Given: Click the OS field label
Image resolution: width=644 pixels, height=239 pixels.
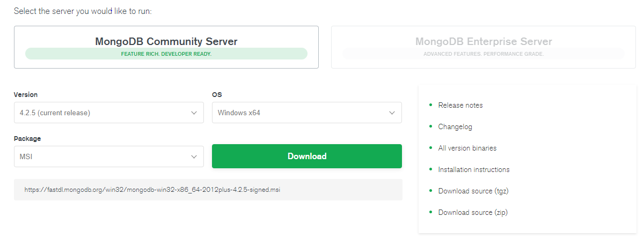Looking at the screenshot, I should pos(217,95).
